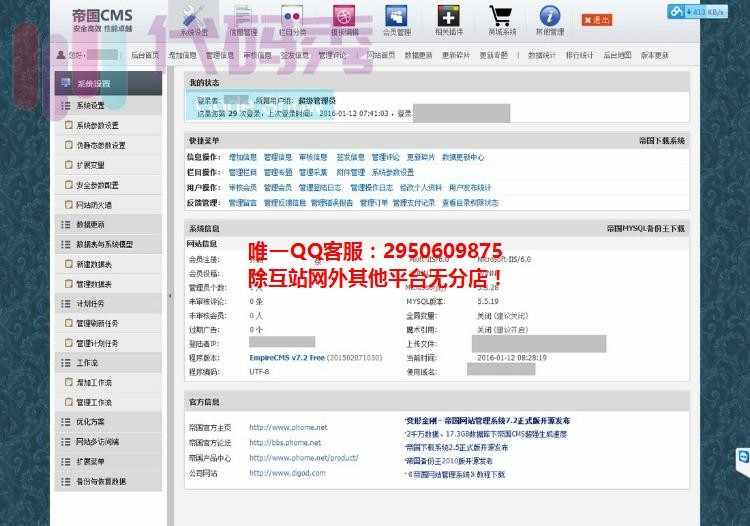Collapse the 系统设置 sidebar group
This screenshot has width=750, height=526.
coord(109,105)
